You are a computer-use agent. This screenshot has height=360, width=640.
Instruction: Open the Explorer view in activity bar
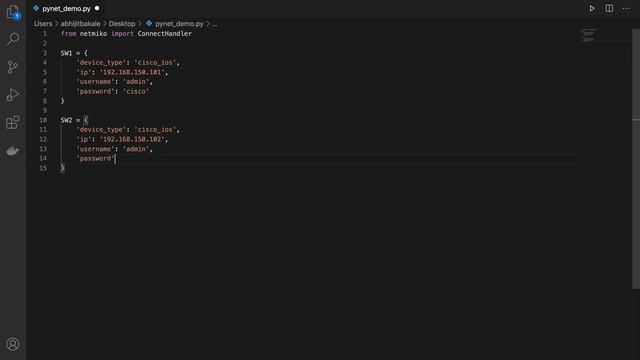coord(13,12)
